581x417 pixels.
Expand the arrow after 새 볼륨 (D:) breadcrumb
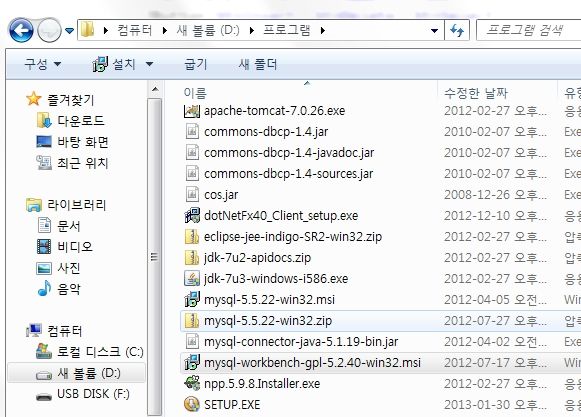252,30
